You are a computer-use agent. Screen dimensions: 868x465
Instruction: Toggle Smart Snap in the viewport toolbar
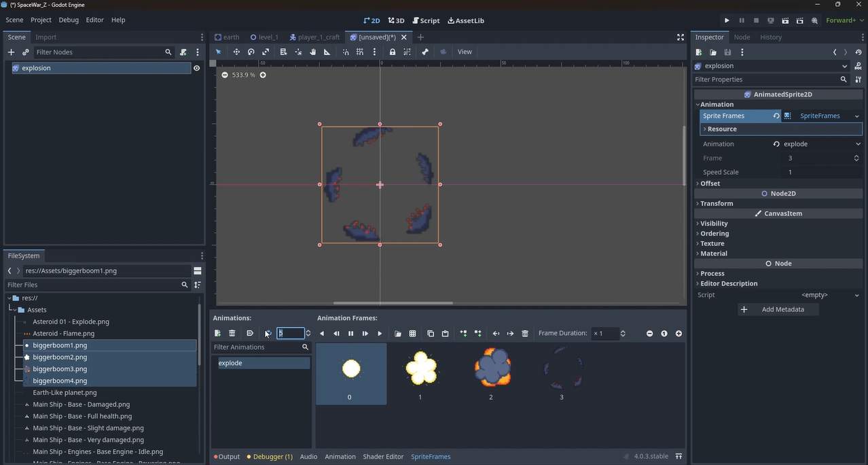346,52
